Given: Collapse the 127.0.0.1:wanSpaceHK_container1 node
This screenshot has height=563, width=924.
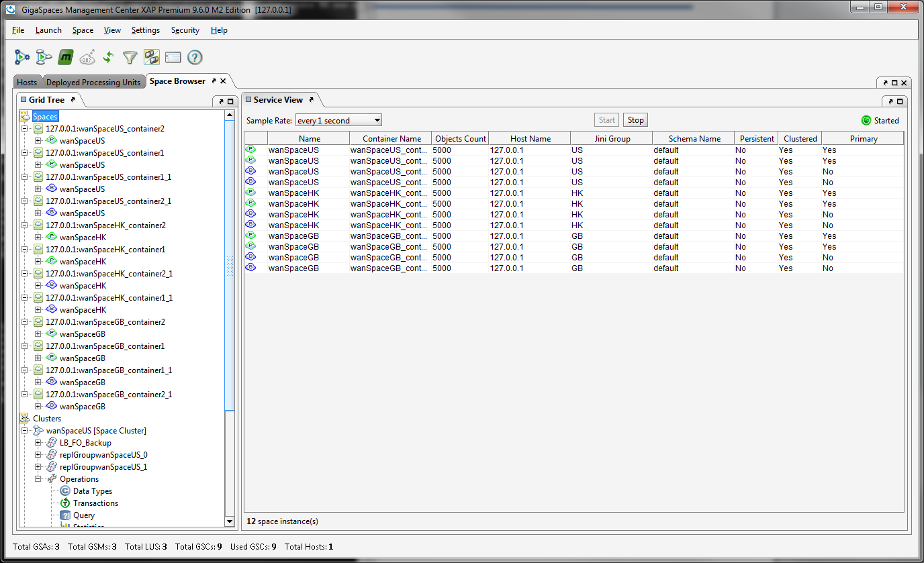Looking at the screenshot, I should pos(25,250).
